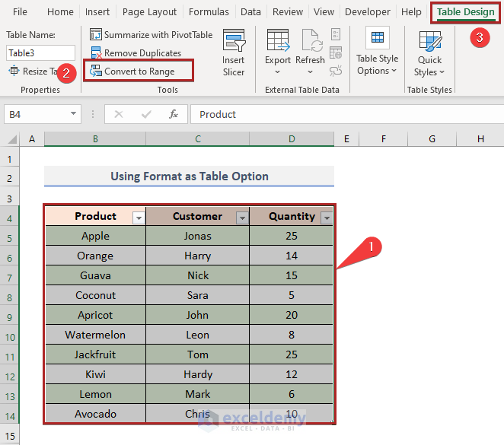
Task: Open the Quantity column filter dropdown
Action: click(x=326, y=218)
